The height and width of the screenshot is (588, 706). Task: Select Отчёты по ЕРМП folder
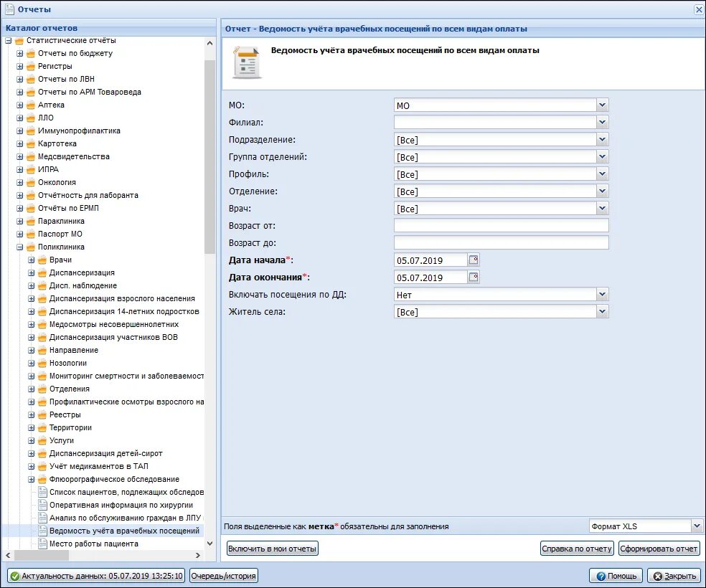68,208
